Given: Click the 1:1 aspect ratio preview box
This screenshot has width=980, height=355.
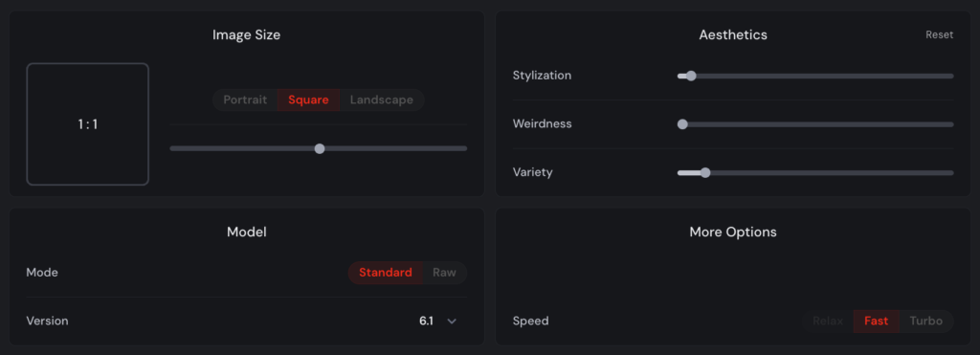Looking at the screenshot, I should (x=87, y=124).
